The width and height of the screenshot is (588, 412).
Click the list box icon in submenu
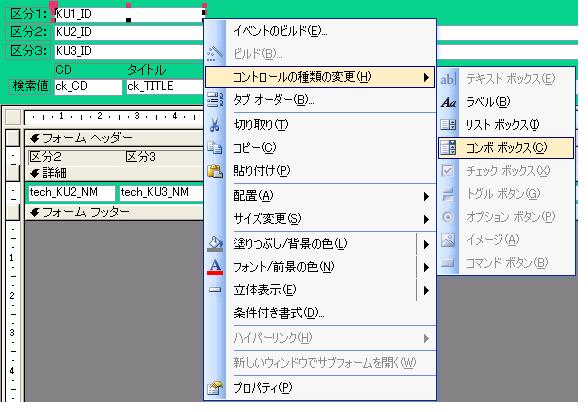[x=448, y=124]
